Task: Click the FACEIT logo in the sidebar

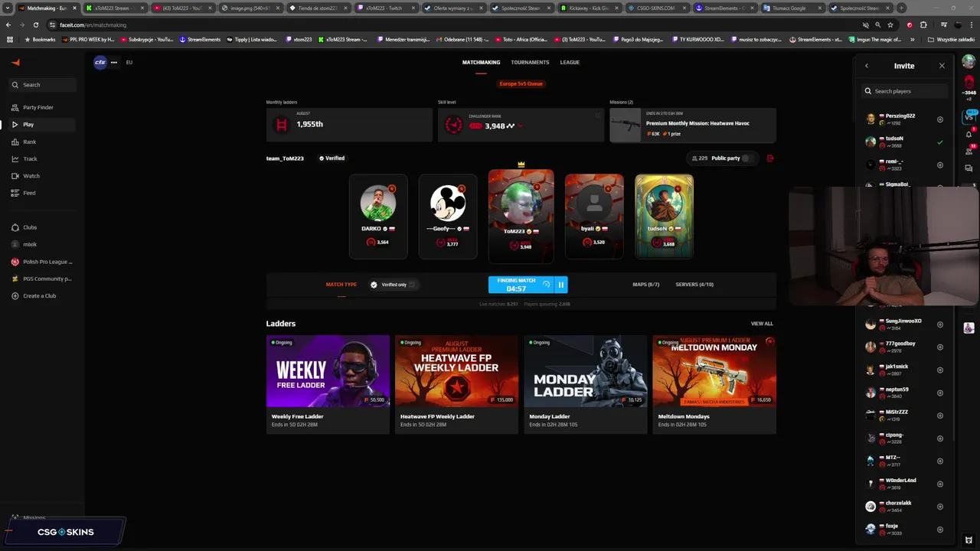Action: pyautogui.click(x=15, y=62)
